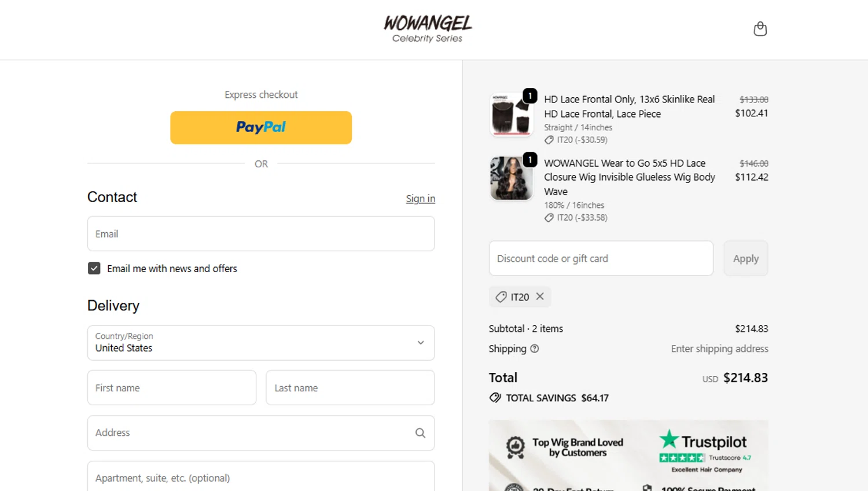The image size is (868, 491).
Task: Click the address search magnifier icon
Action: click(x=420, y=433)
